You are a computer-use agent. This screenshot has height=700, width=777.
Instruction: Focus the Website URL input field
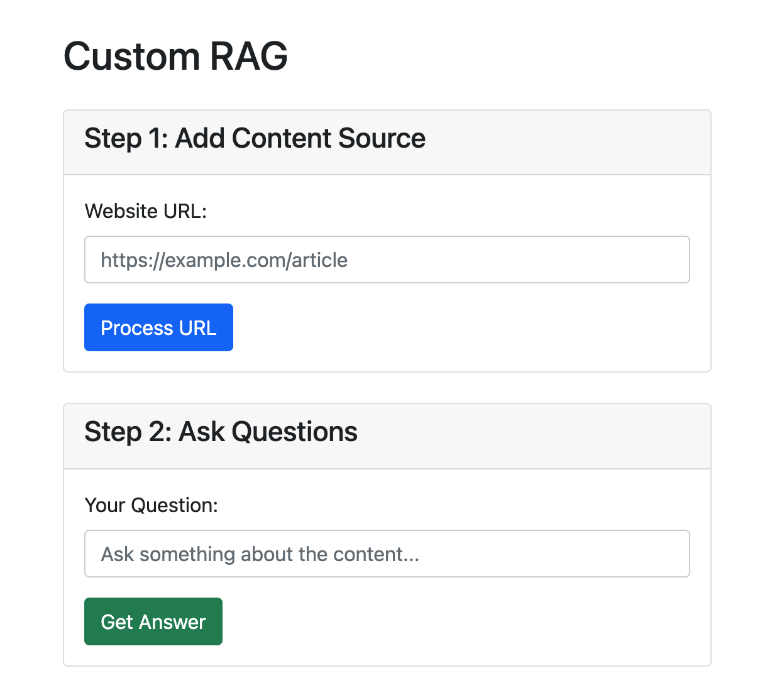[x=387, y=260]
